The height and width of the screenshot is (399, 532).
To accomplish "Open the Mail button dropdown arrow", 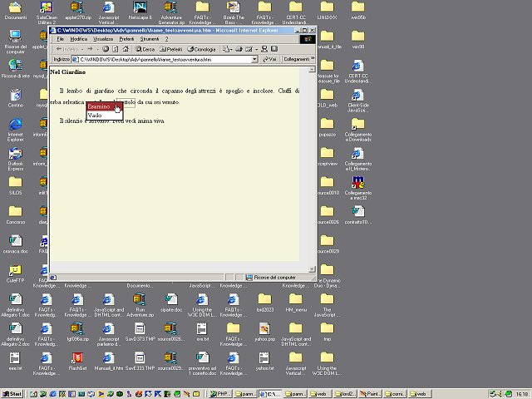I will pyautogui.click(x=231, y=50).
